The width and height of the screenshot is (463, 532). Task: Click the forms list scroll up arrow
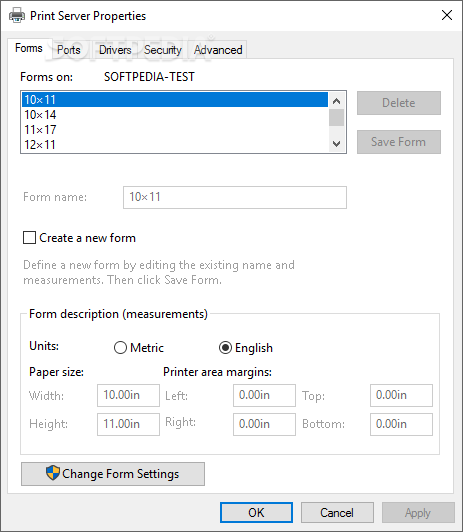tap(336, 100)
